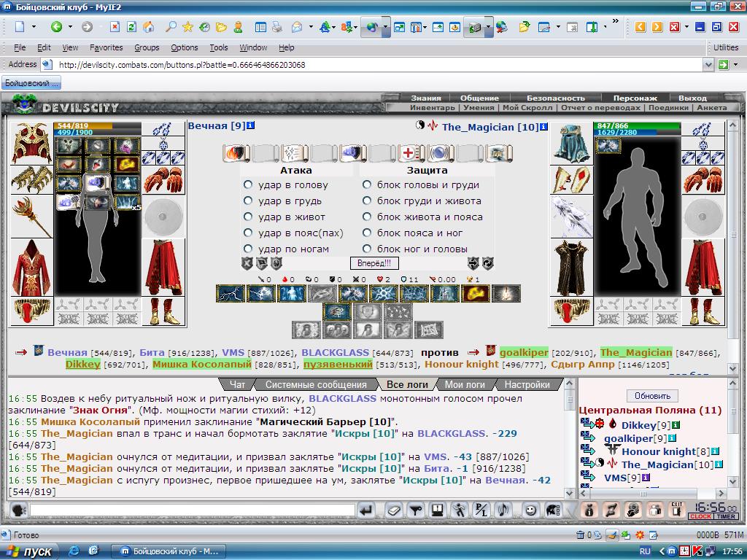The height and width of the screenshot is (560, 747).
Task: Expand the New page dropdown arrow
Action: tap(34, 27)
